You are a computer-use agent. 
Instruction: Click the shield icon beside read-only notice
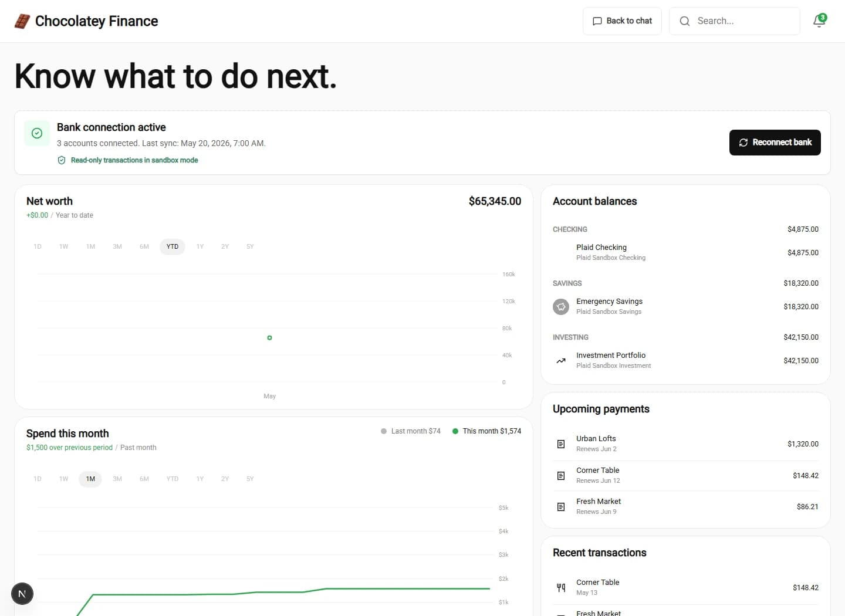[x=62, y=160]
